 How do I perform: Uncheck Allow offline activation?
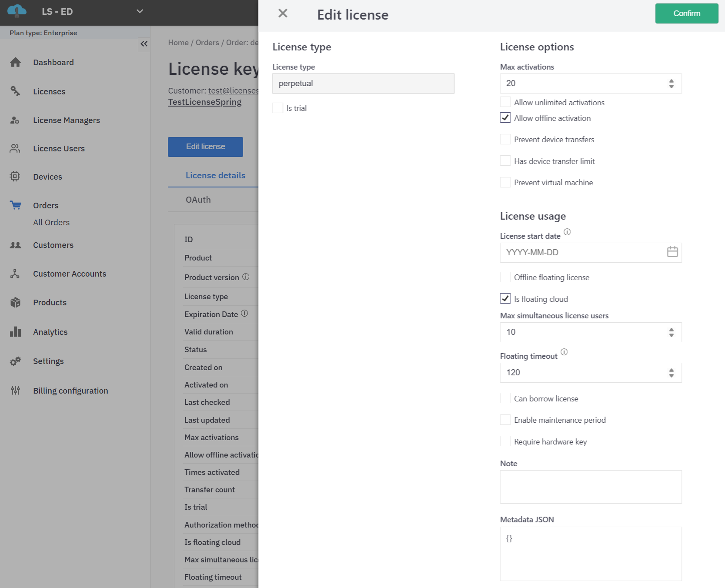pyautogui.click(x=505, y=118)
